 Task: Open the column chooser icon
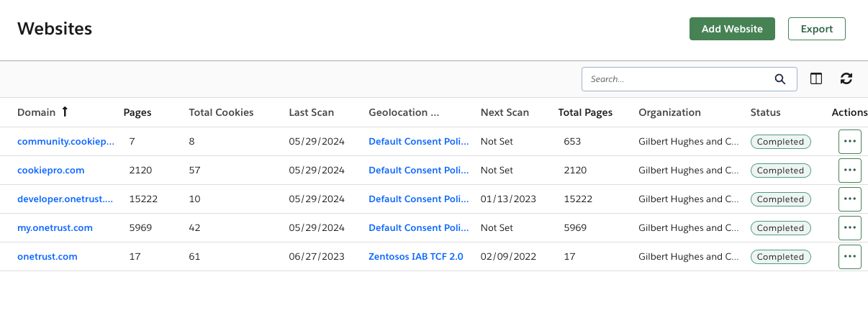816,79
